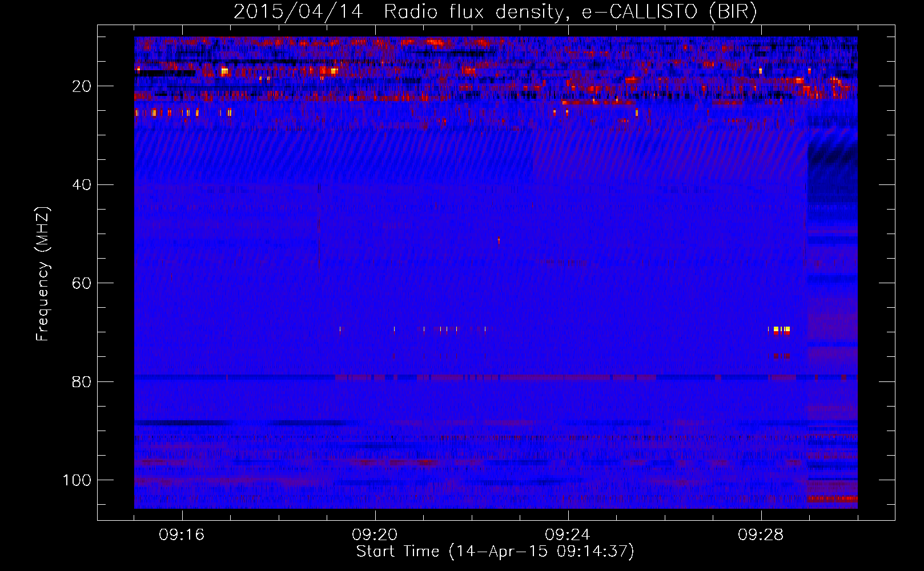Click the 'Frequency (MHZ)' axis label
This screenshot has width=924, height=571.
[43, 274]
